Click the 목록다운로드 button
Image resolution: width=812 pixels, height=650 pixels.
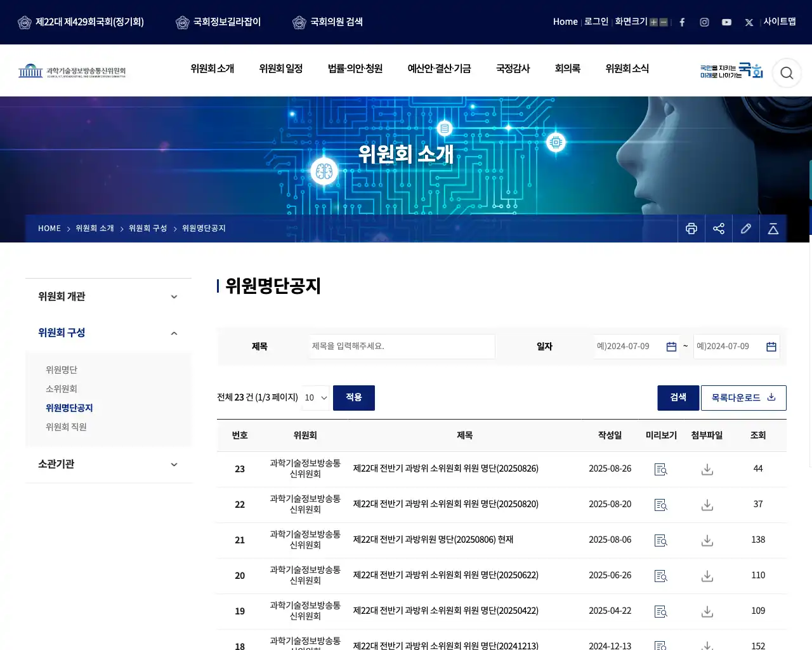[743, 397]
